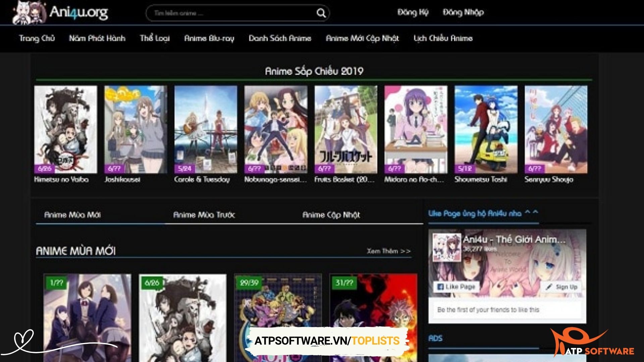This screenshot has height=362, width=644.
Task: Open Ani4u - Thế Giới Anim... page title
Action: (514, 239)
